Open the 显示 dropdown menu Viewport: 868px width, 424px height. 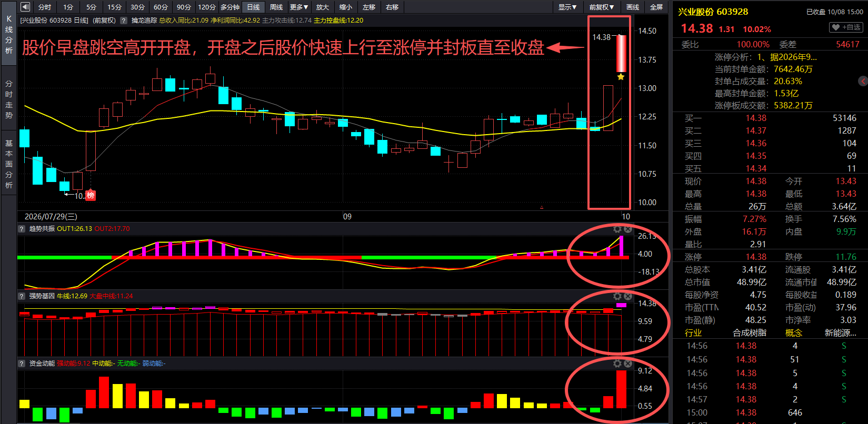pyautogui.click(x=567, y=7)
